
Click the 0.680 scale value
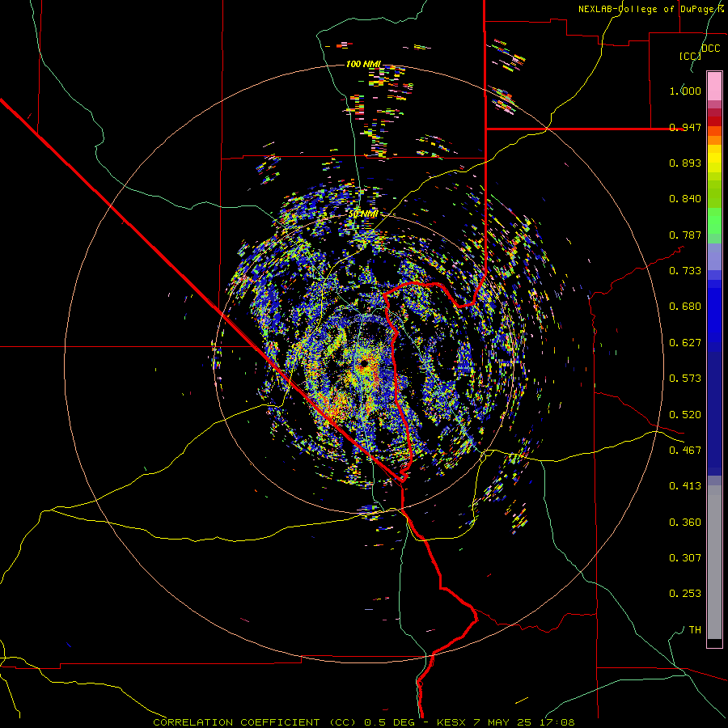point(685,307)
